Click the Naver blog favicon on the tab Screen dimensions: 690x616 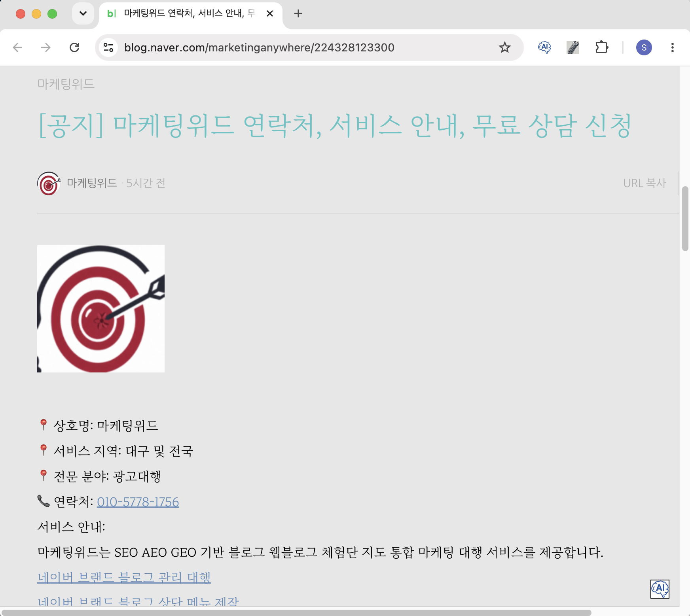(112, 14)
